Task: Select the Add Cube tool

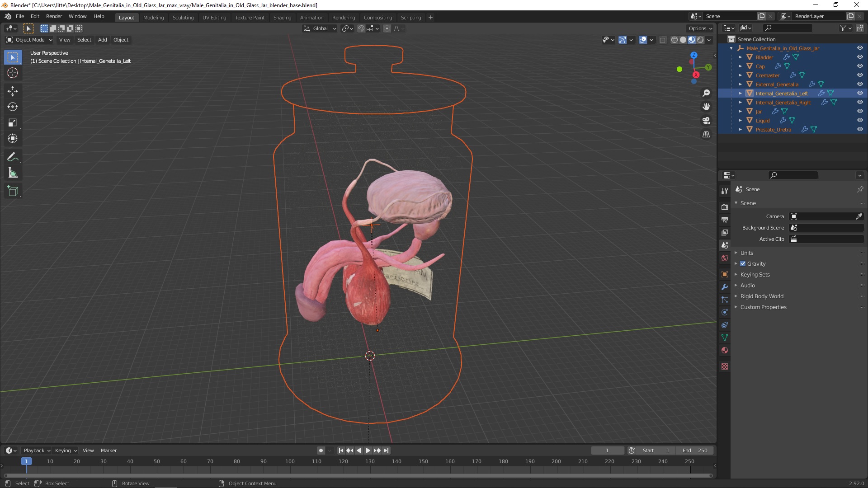Action: tap(13, 191)
